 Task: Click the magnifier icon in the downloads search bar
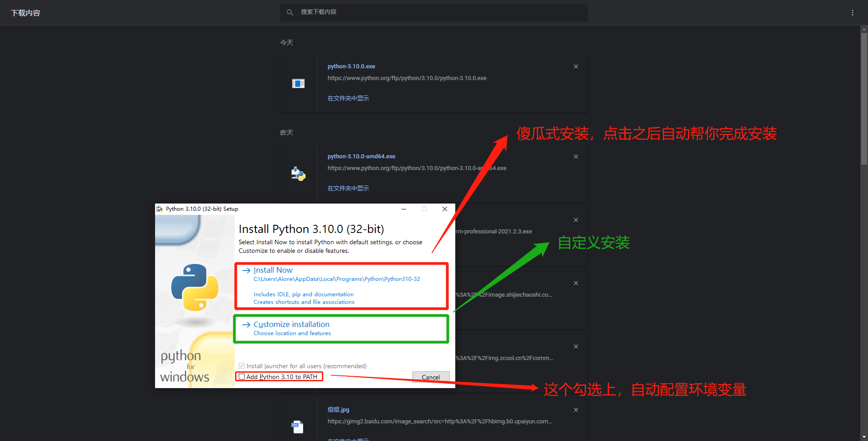(x=290, y=12)
